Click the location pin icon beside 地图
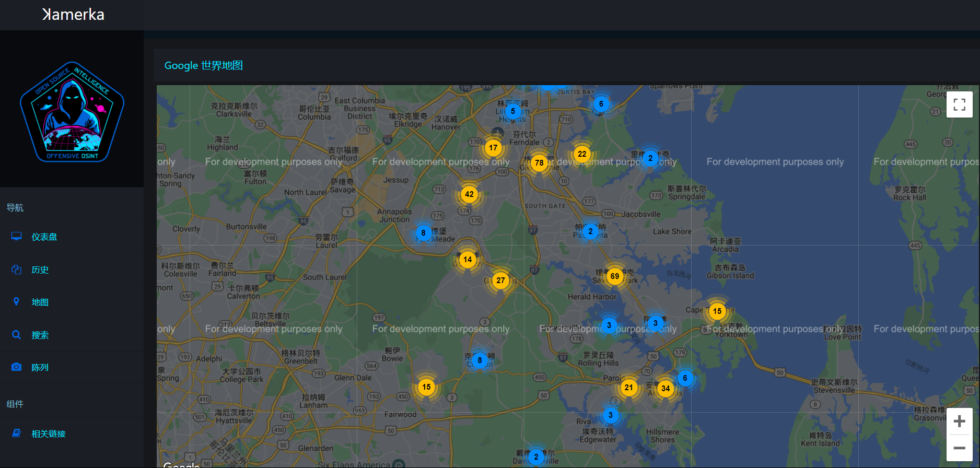The image size is (980, 468). 16,302
